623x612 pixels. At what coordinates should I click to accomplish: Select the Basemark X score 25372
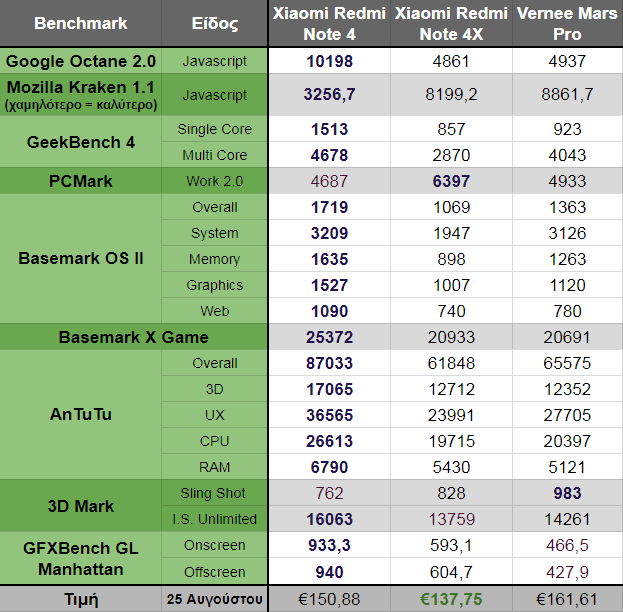pos(329,337)
